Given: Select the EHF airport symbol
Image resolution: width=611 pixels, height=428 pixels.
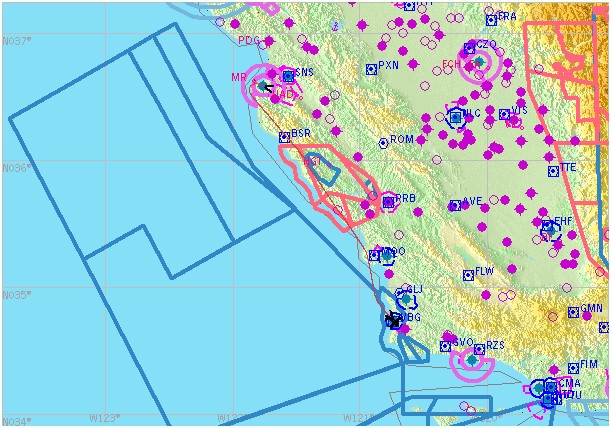Looking at the screenshot, I should click(x=548, y=228).
